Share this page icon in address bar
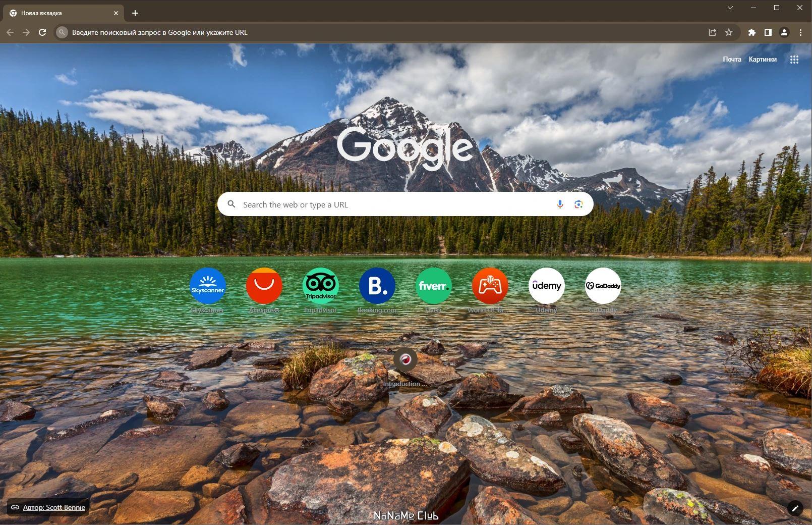This screenshot has width=812, height=525. tap(713, 32)
